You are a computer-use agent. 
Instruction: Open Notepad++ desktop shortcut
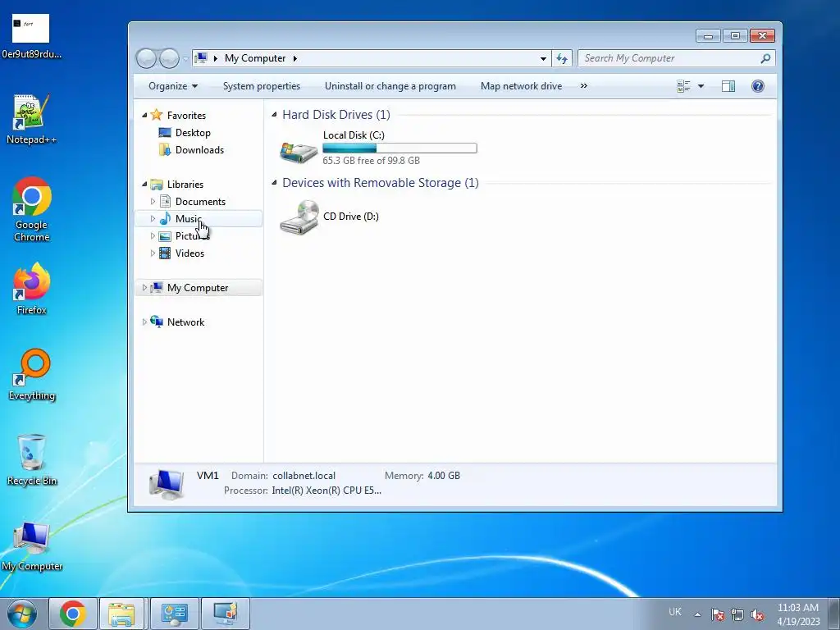click(x=31, y=120)
